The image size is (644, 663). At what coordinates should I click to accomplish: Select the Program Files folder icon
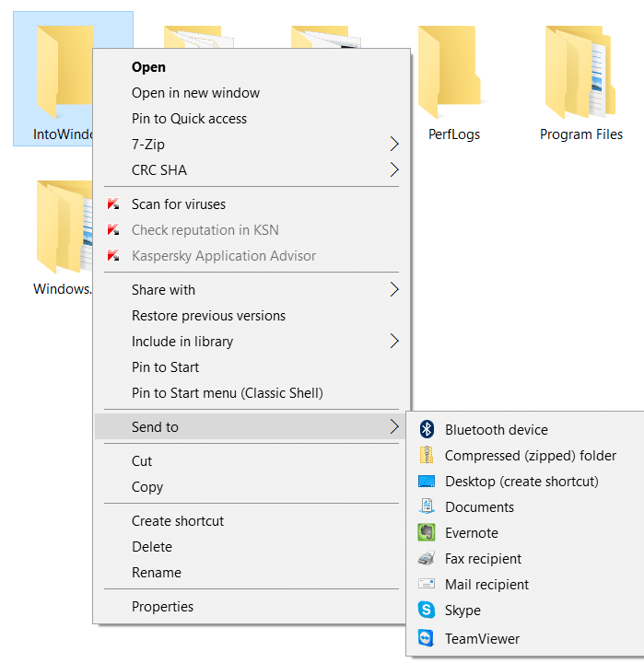click(x=580, y=71)
